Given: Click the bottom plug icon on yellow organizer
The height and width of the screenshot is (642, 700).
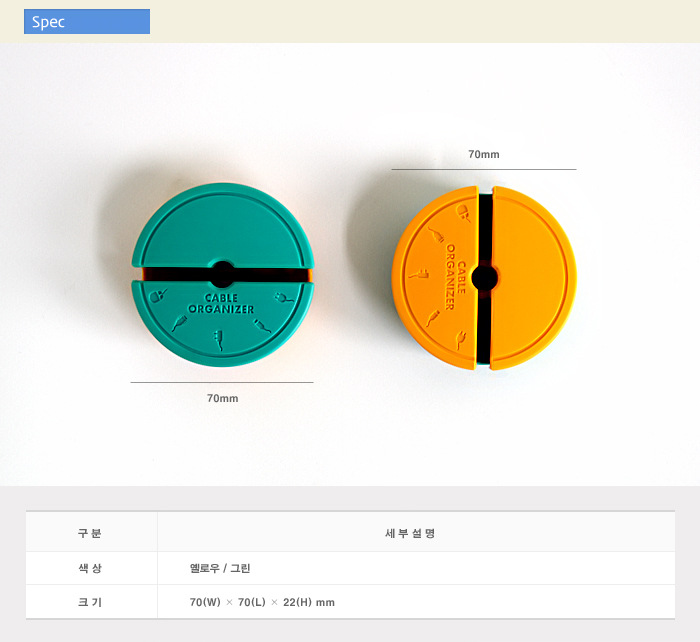Looking at the screenshot, I should [x=463, y=338].
